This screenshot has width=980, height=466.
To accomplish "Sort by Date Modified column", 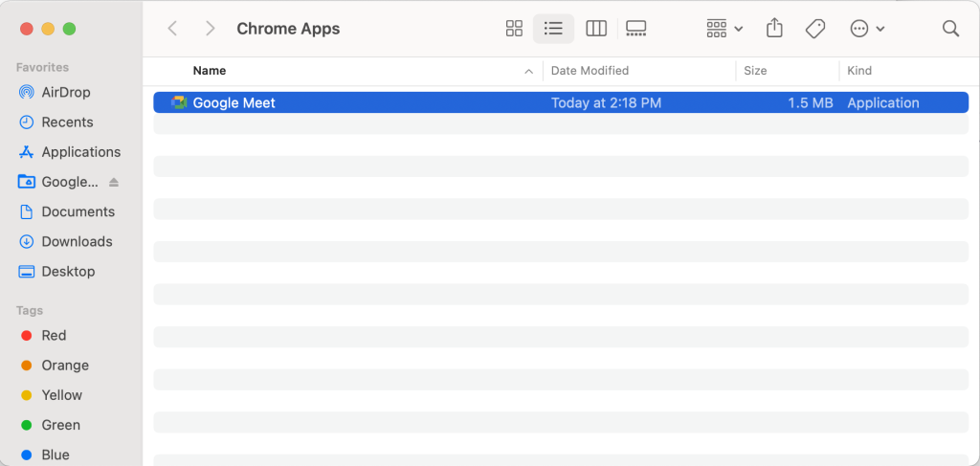I will 590,71.
